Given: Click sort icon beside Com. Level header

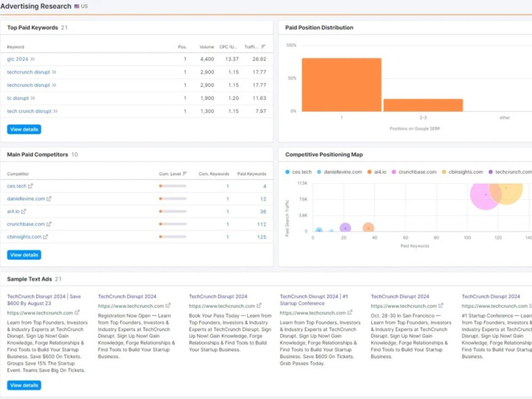Looking at the screenshot, I should point(185,173).
